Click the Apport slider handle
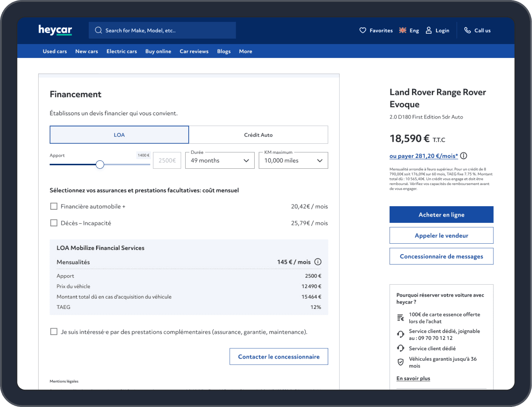532x407 pixels. click(100, 164)
